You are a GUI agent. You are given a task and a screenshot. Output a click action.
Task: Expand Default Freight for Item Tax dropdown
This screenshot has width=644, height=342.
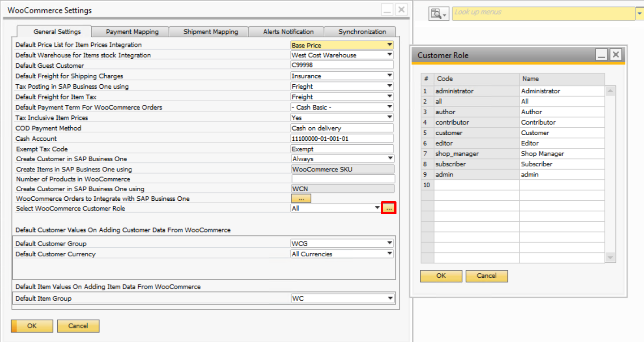tap(390, 97)
